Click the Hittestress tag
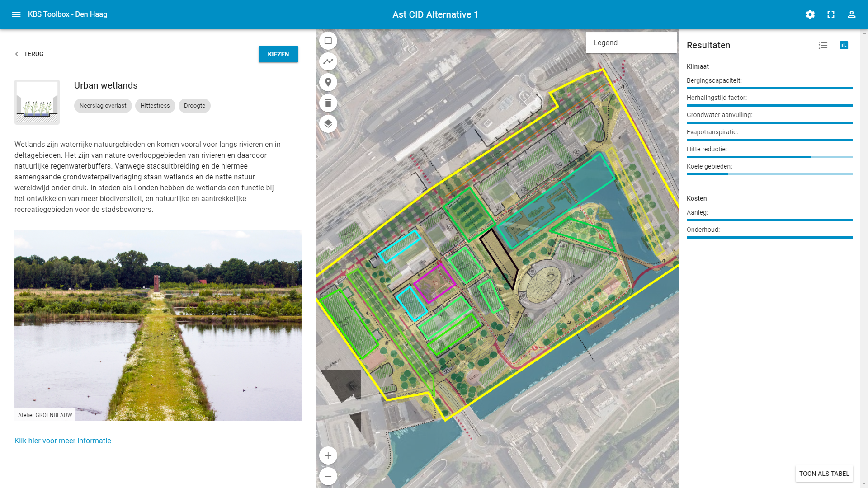The image size is (868, 488). [x=155, y=106]
